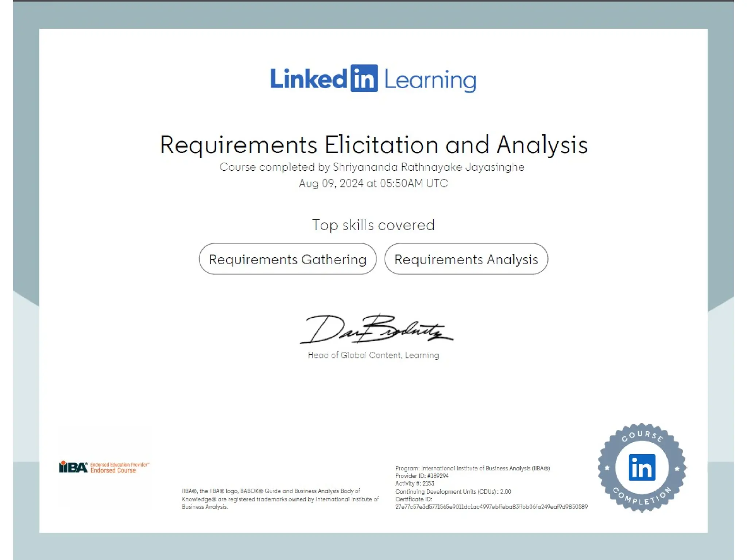
Task: Click the Endorsed Course orange text
Action: (113, 471)
